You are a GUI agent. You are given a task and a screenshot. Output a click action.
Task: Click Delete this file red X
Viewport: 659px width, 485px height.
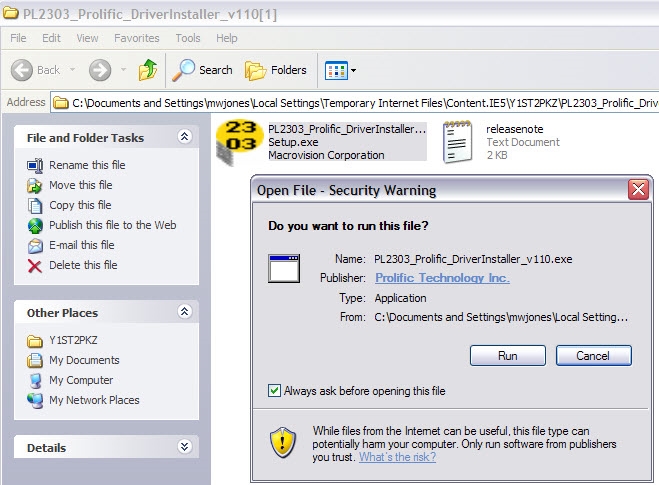(x=35, y=265)
